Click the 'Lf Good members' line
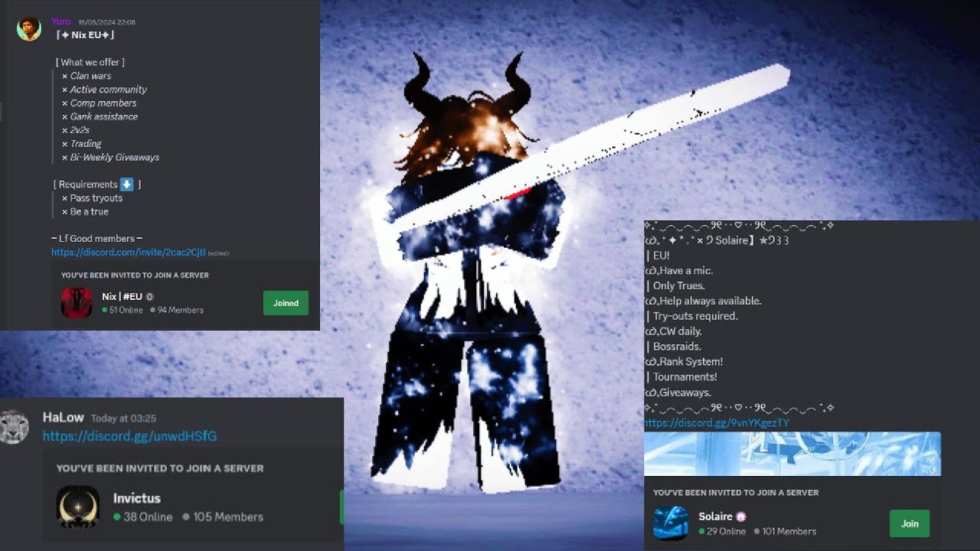Screen dimensions: 980x551 (96, 238)
